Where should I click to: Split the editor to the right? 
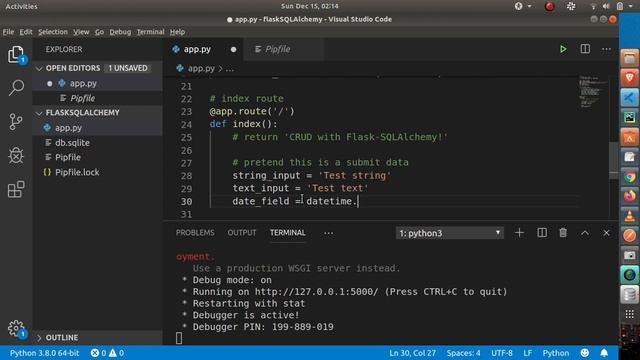(x=585, y=49)
